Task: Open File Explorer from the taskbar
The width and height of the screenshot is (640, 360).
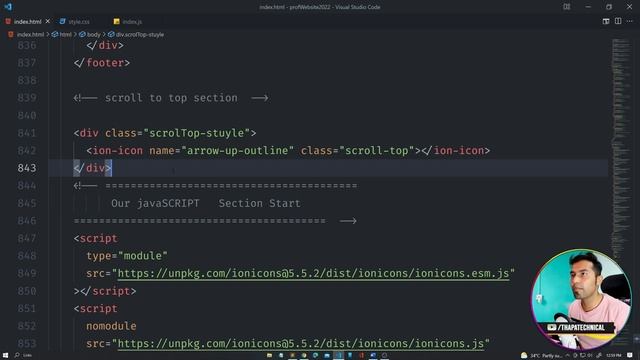Action: [269, 355]
